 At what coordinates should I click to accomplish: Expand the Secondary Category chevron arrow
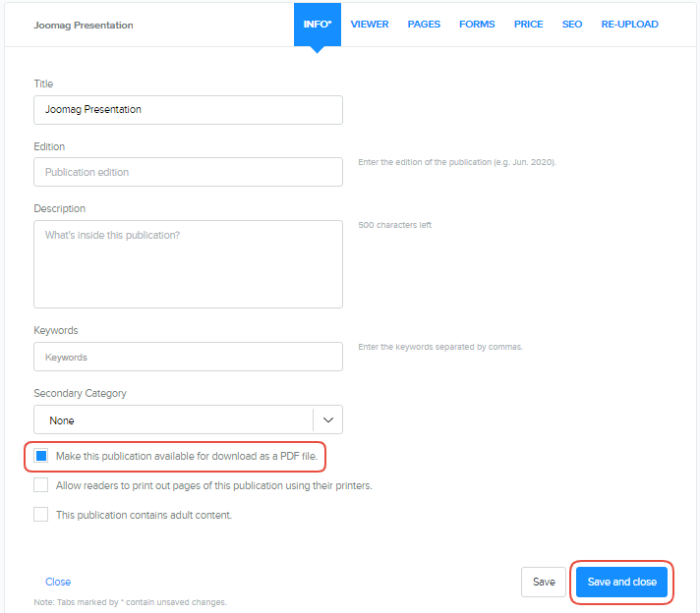pyautogui.click(x=328, y=420)
